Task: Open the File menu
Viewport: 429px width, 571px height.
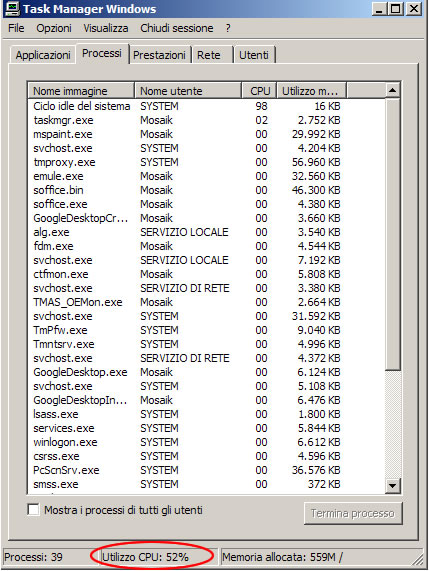Action: (x=16, y=28)
